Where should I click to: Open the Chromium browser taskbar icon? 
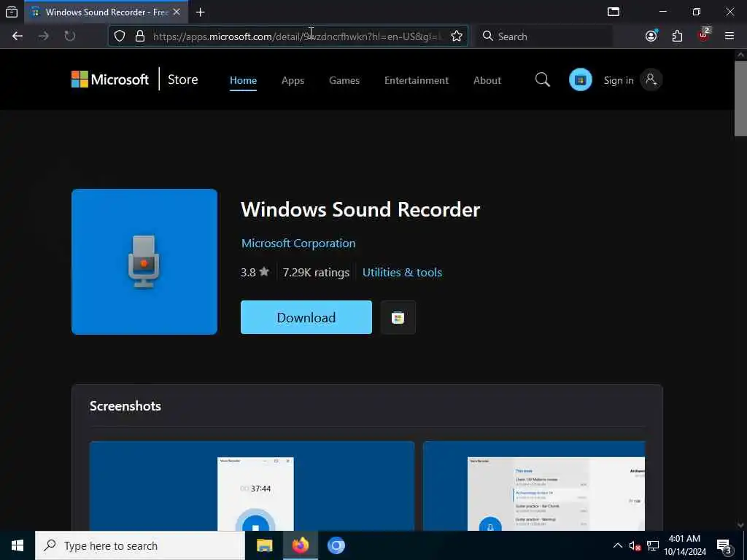[336, 545]
